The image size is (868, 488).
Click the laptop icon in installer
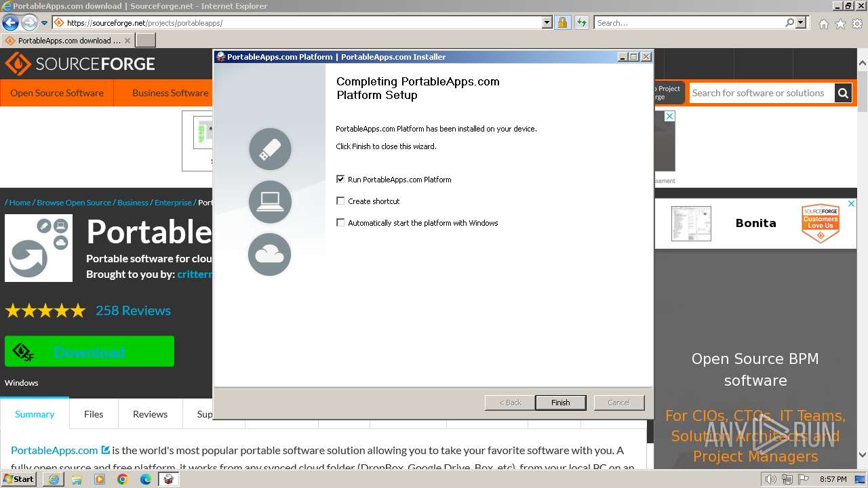pos(270,201)
